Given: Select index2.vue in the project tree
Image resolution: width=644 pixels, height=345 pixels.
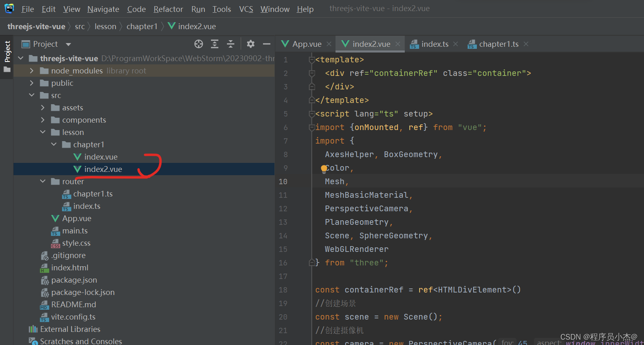Looking at the screenshot, I should (103, 169).
